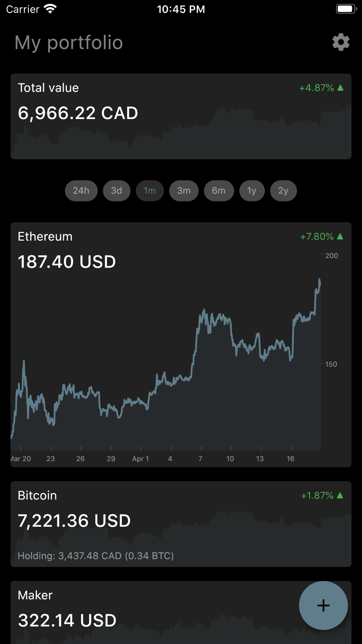Tap the Ethereum green up-arrow icon
This screenshot has height=644, width=362.
340,237
